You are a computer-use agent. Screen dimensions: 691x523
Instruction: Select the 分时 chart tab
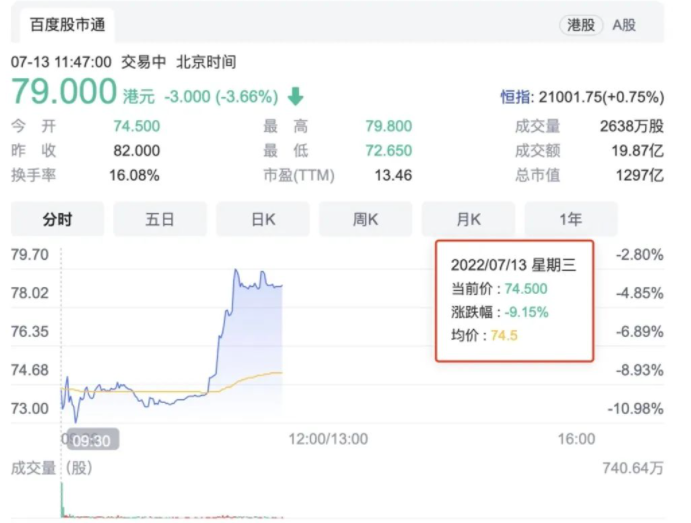tap(58, 219)
